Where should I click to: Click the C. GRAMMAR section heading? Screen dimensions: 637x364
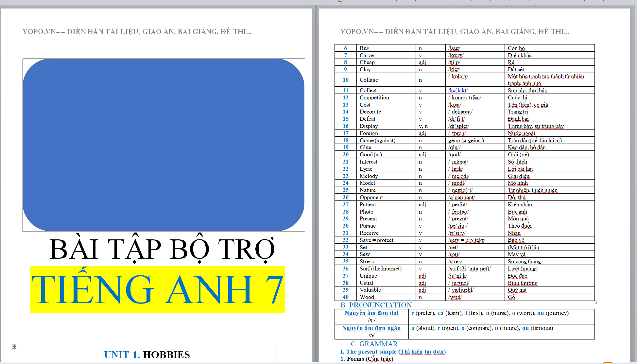coord(374,344)
